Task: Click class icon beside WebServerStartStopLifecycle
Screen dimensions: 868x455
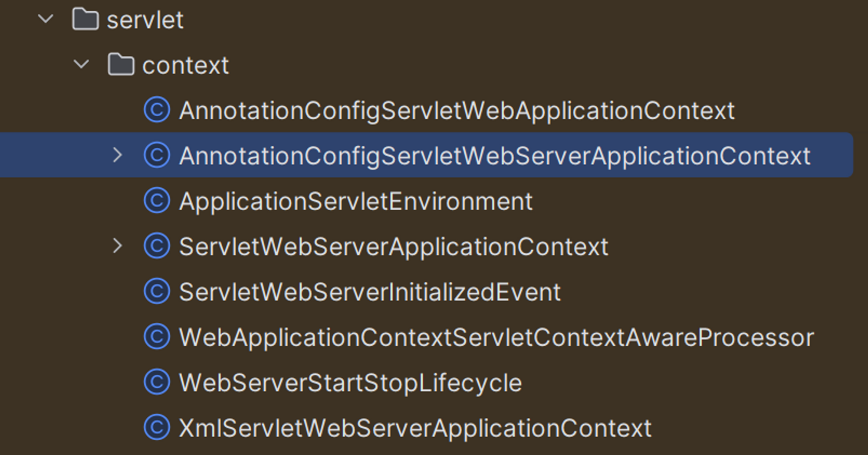Action: 157,383
